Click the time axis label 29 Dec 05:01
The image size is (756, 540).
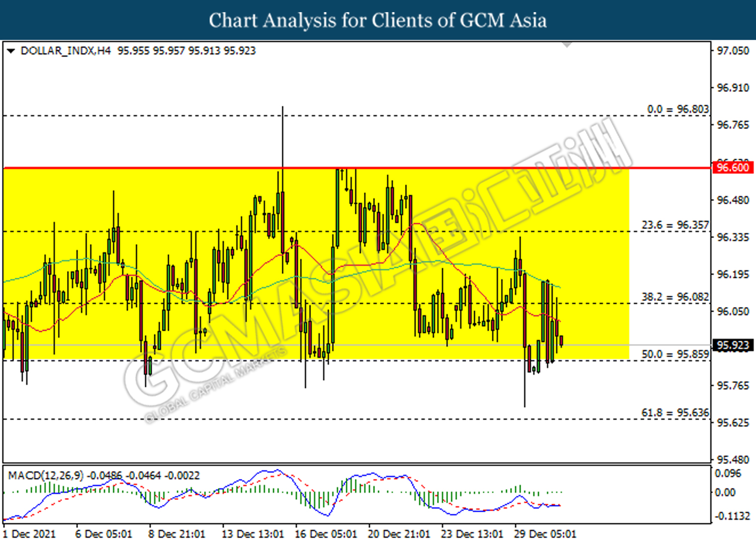(x=545, y=534)
